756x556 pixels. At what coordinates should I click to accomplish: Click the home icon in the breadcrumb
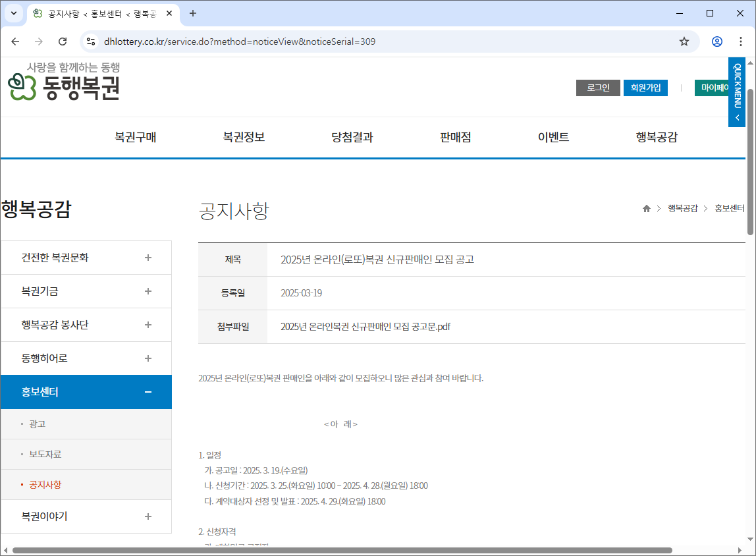(x=646, y=208)
